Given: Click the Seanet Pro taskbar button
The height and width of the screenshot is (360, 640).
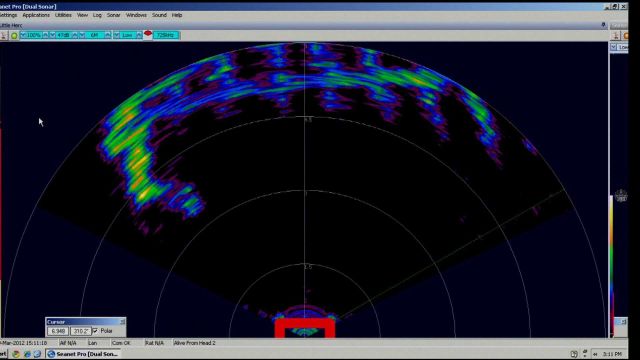Looking at the screenshot, I should [84, 354].
